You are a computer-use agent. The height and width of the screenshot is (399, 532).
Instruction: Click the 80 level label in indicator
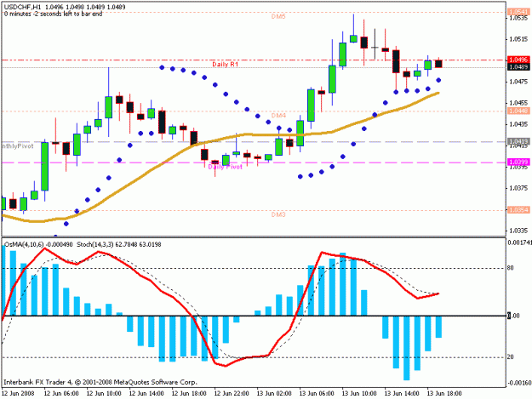point(510,268)
